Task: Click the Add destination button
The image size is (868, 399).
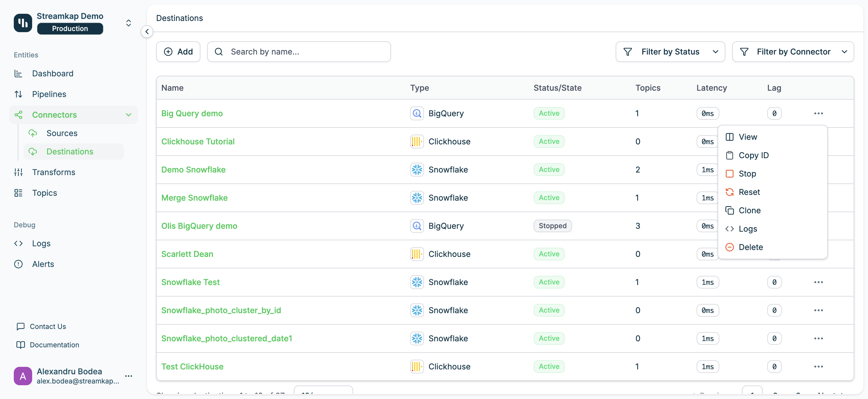Action: tap(178, 52)
